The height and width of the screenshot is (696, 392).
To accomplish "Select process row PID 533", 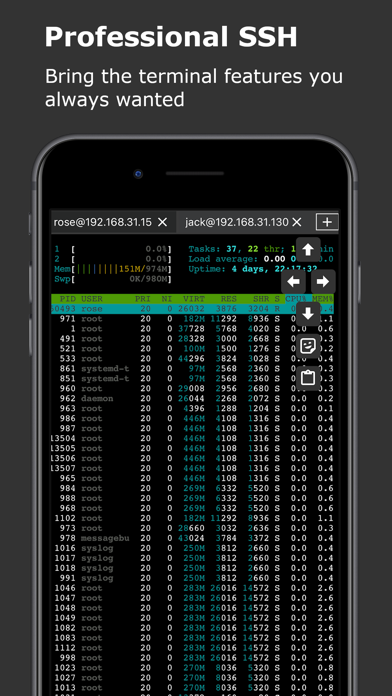I will point(192,359).
